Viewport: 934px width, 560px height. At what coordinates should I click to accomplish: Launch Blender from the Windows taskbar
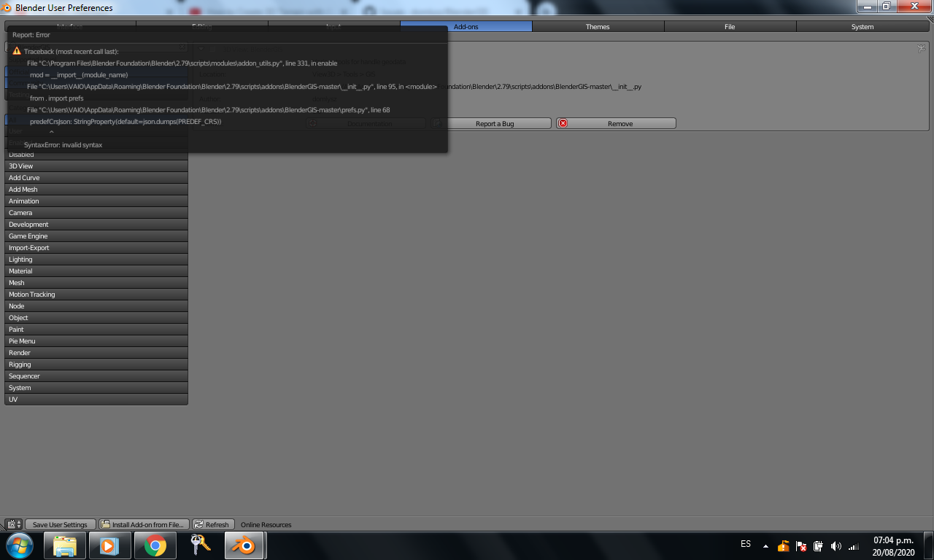244,545
